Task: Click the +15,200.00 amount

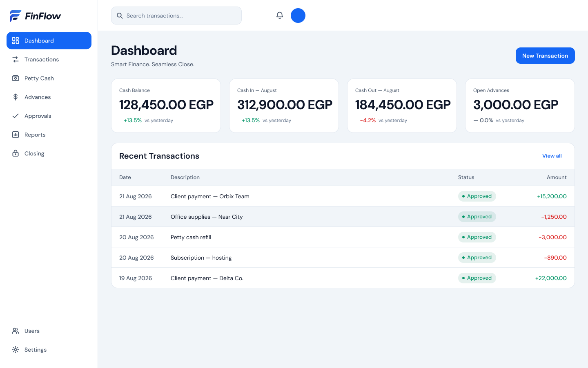Action: pos(552,196)
